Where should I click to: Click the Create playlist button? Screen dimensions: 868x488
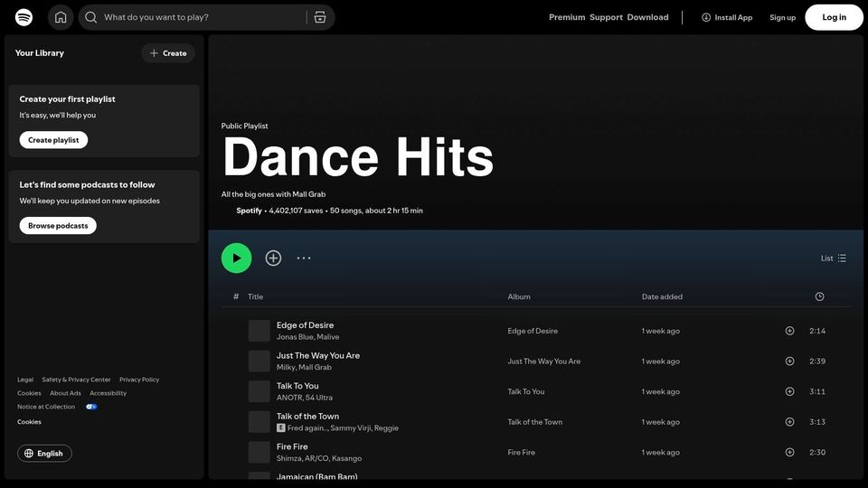click(53, 140)
